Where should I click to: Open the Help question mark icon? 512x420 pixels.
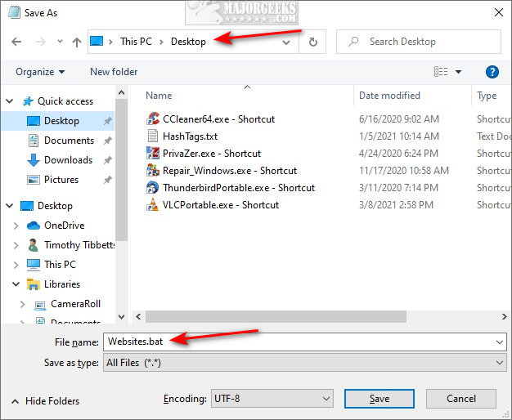pyautogui.click(x=492, y=72)
